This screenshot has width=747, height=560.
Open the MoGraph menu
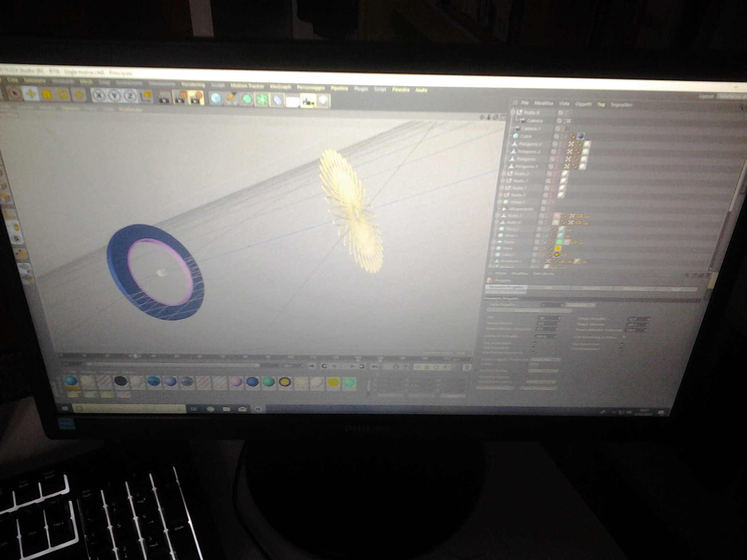coord(280,87)
